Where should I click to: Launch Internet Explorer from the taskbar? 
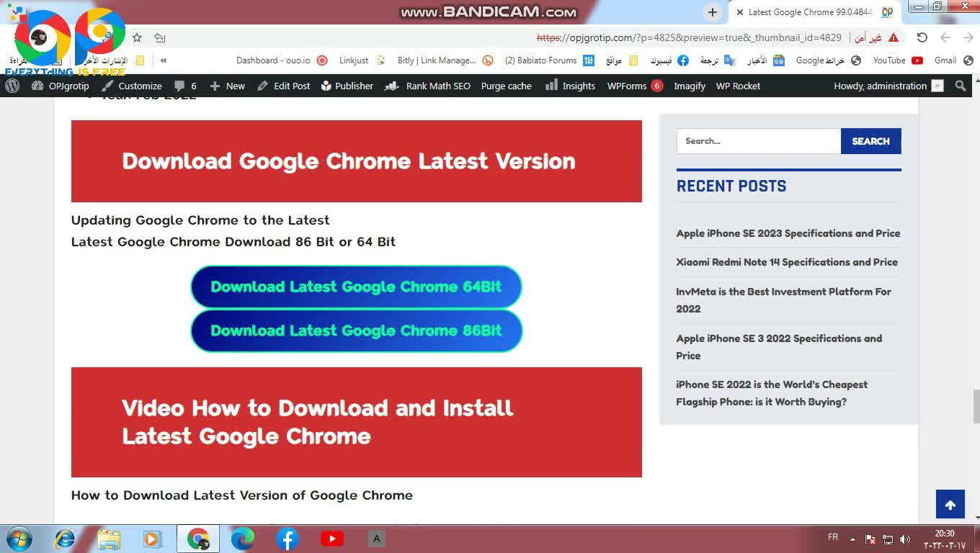[65, 539]
